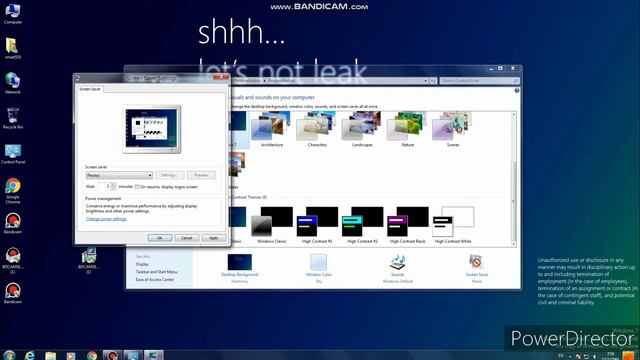Open the 'Ease of Access Center' link
The width and height of the screenshot is (640, 360).
click(155, 280)
